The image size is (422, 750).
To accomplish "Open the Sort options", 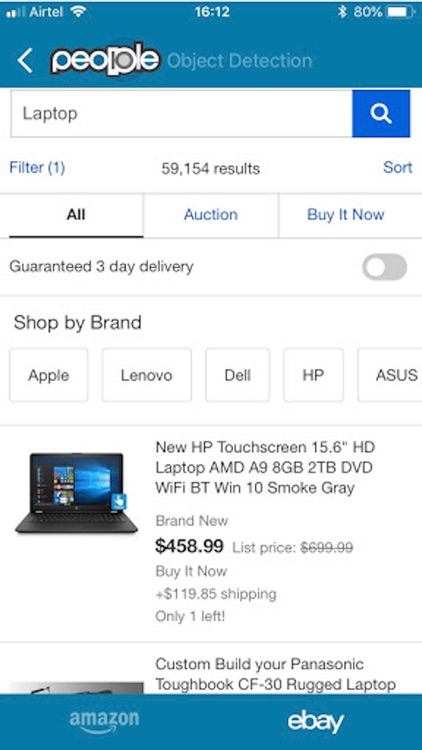I will point(398,167).
